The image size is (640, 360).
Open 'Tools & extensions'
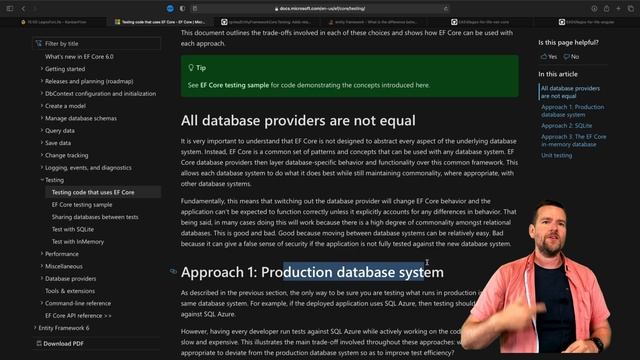point(70,291)
